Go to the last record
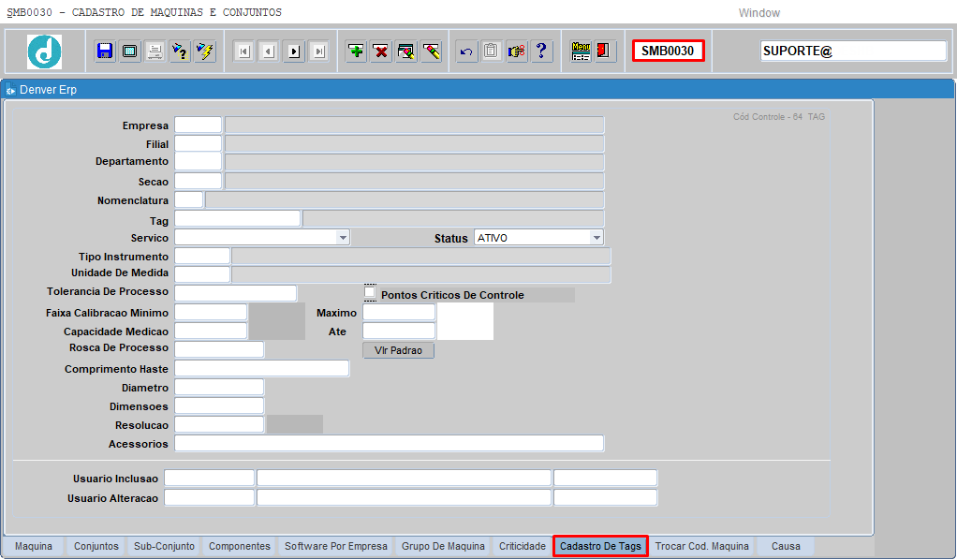This screenshot has height=560, width=957. point(318,52)
